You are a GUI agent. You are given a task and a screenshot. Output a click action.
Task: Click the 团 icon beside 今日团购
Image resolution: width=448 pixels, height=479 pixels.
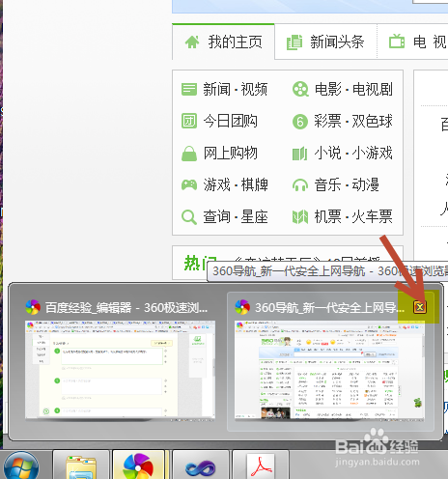(189, 121)
